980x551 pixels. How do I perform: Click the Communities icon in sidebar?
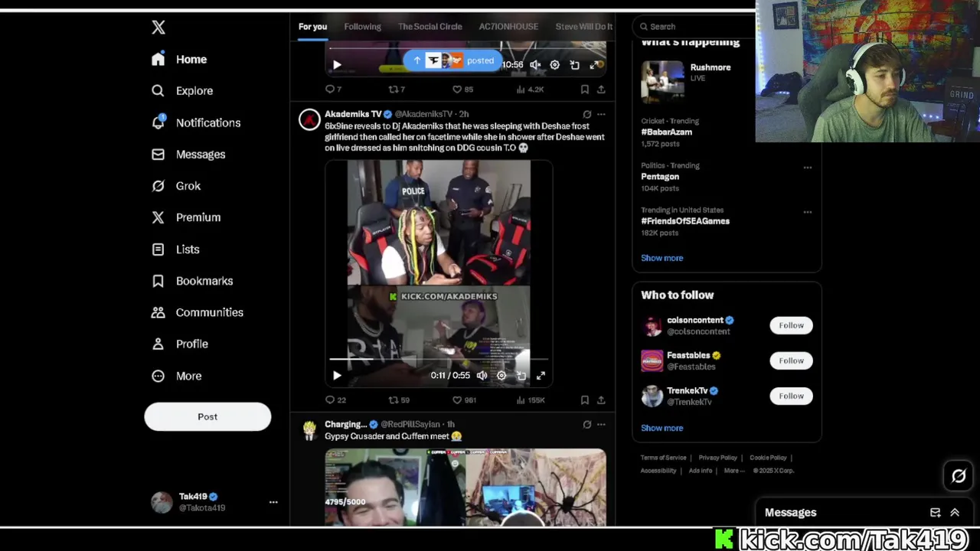pos(158,312)
